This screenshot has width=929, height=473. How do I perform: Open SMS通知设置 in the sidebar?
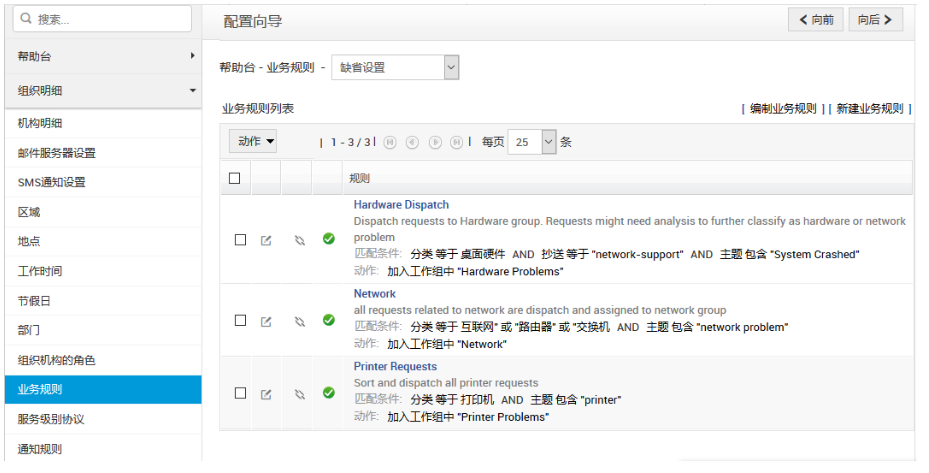[103, 183]
